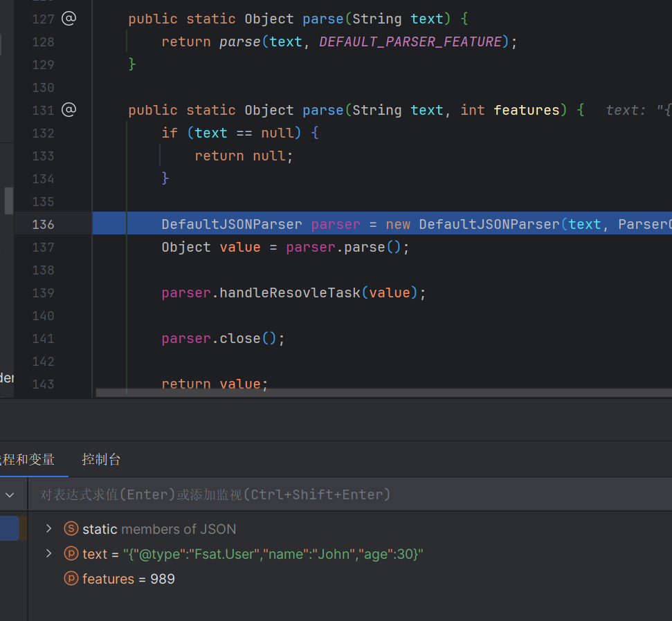
Task: Toggle breakpoint at line number 137
Action: click(43, 247)
